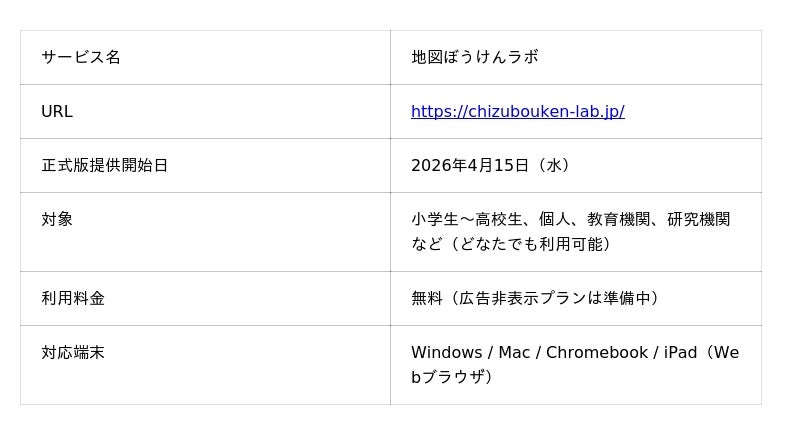Click the 対象 row label

(x=57, y=220)
